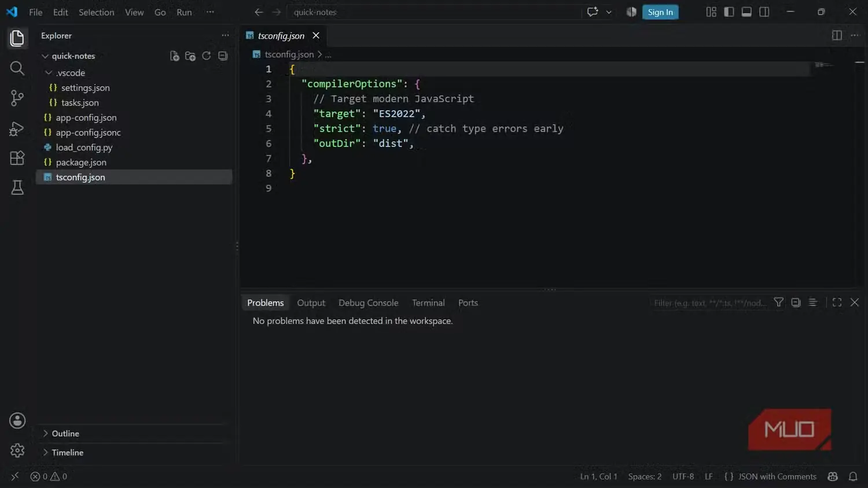Focus the problems filter input field
Screen dimensions: 868x488
[710, 303]
